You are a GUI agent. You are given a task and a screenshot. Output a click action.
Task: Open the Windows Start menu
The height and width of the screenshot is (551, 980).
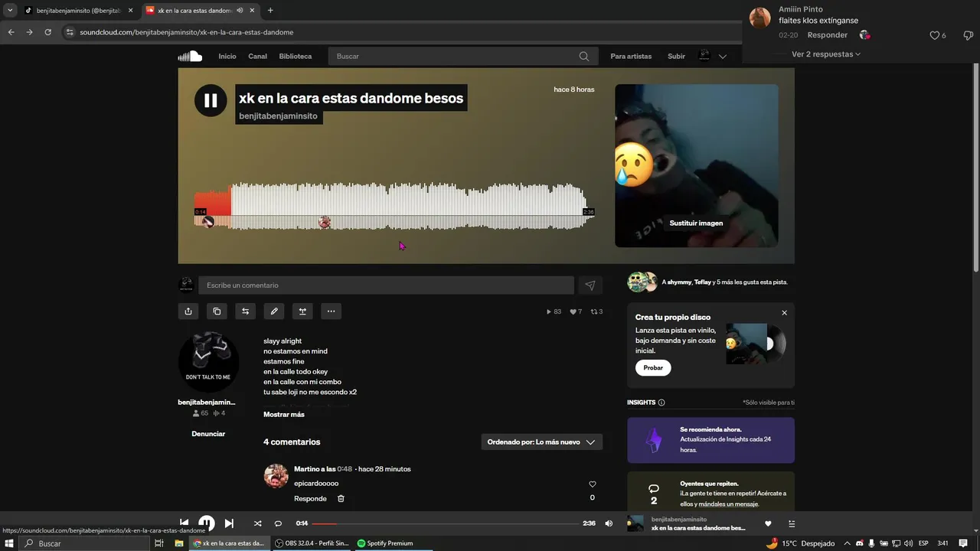(9, 543)
